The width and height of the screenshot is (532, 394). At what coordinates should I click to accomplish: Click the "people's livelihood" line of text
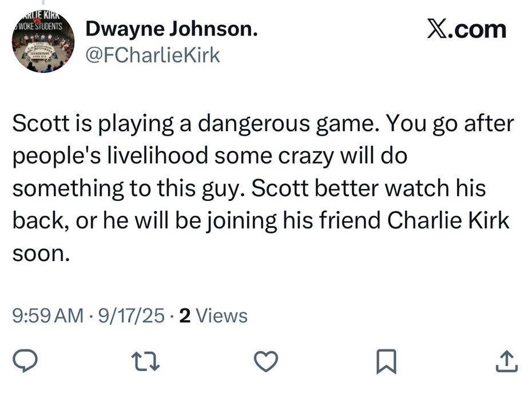tap(209, 156)
